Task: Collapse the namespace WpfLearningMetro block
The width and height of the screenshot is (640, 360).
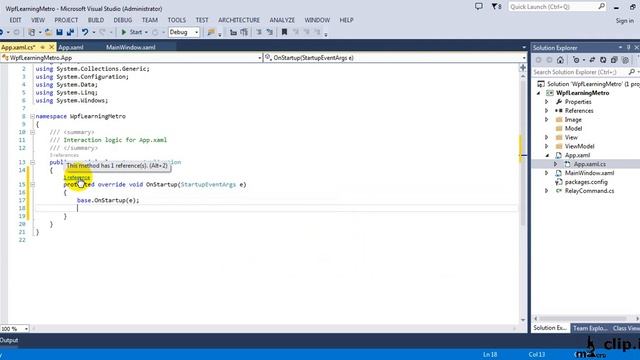Action: 32,116
